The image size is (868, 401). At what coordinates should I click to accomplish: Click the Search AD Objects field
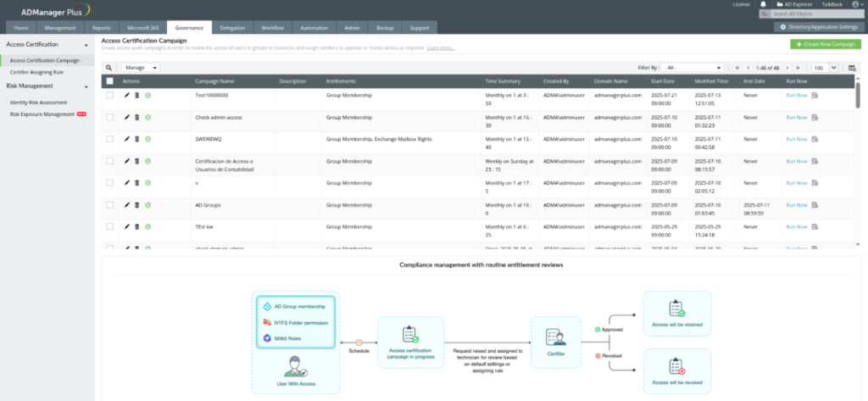814,14
